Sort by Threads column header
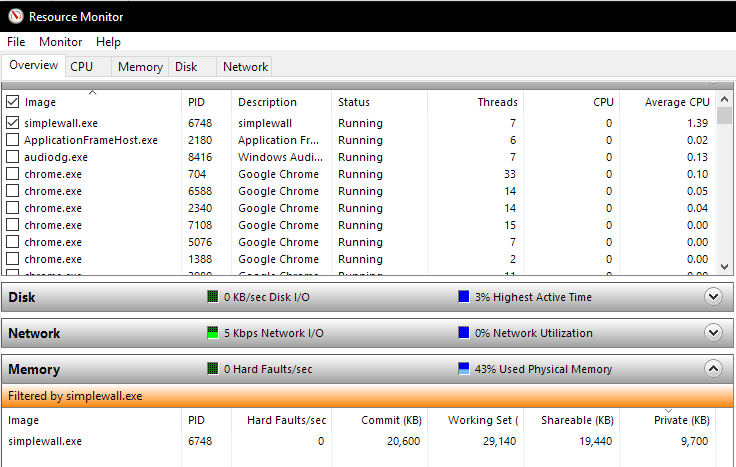 point(498,102)
